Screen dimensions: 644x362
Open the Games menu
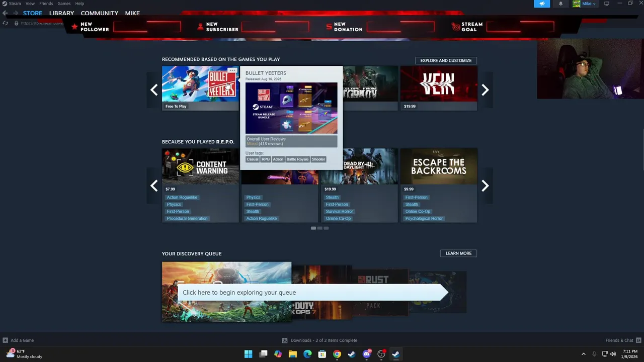64,4
